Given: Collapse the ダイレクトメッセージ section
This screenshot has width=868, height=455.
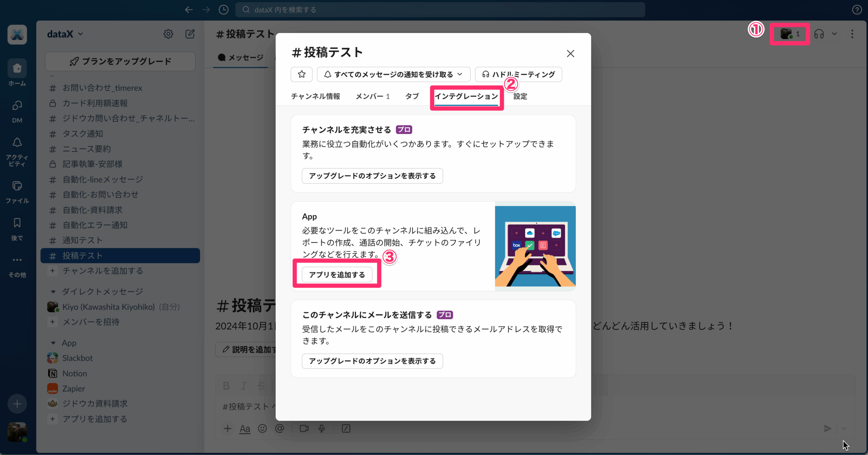Looking at the screenshot, I should (x=53, y=291).
